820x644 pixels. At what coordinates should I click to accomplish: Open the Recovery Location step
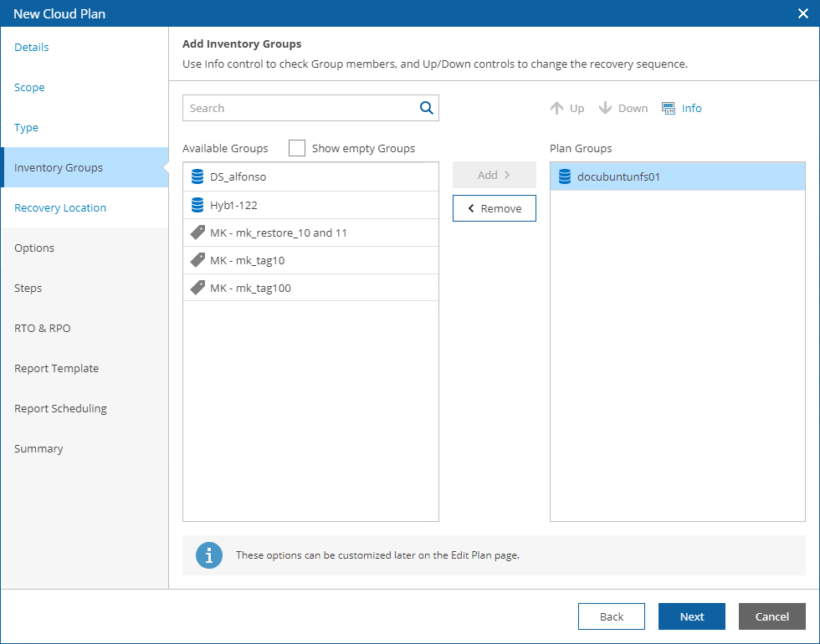(60, 207)
